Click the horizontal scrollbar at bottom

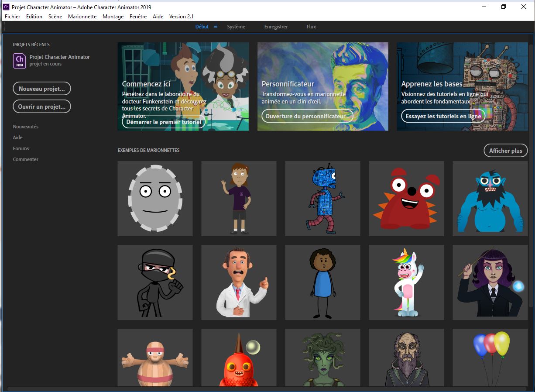[266, 389]
